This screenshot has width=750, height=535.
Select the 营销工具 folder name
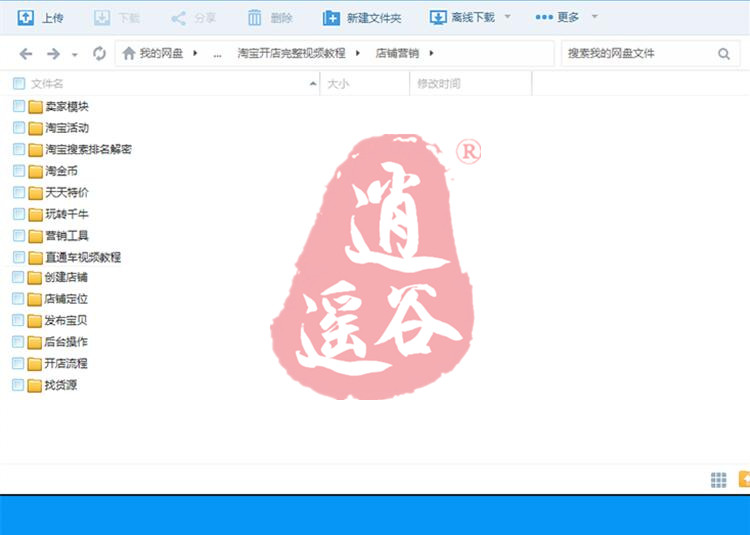coord(66,236)
